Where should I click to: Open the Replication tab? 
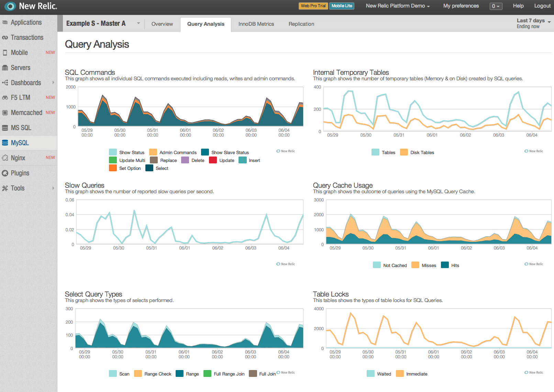coord(301,24)
